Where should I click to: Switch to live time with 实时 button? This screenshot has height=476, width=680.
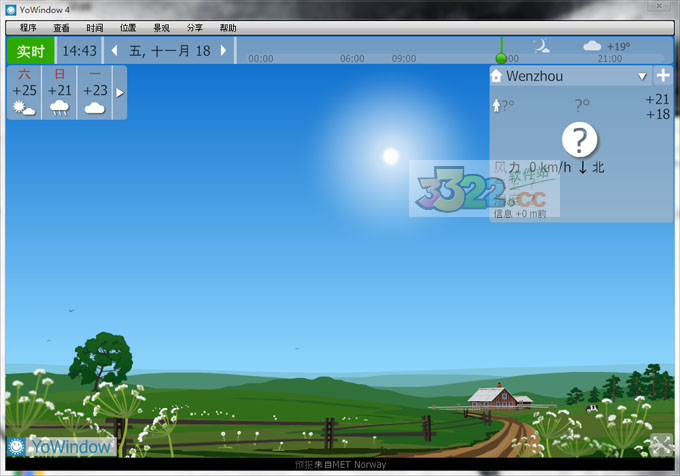pos(31,51)
